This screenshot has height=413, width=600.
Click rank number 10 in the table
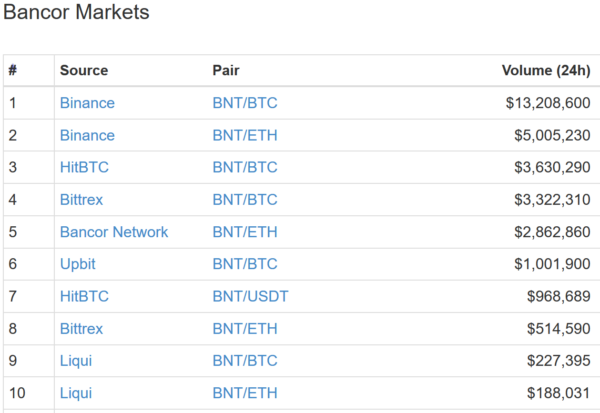[17, 393]
